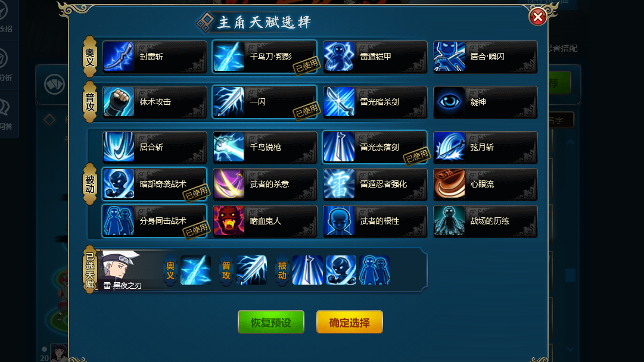Select the 封雷斩 ultimate skill icon
Image resolution: width=644 pixels, height=362 pixels.
[x=119, y=57]
